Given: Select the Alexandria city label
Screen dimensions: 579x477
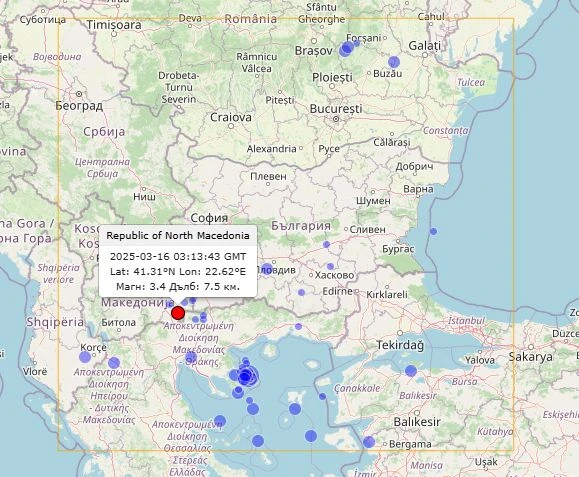Looking at the screenshot, I should pyautogui.click(x=271, y=149).
